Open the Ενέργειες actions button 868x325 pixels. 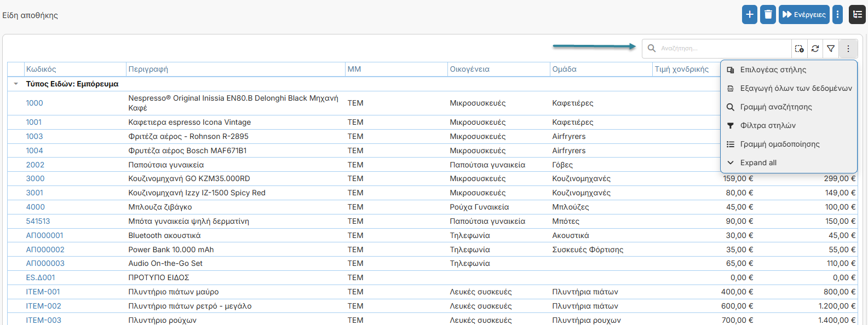[804, 15]
